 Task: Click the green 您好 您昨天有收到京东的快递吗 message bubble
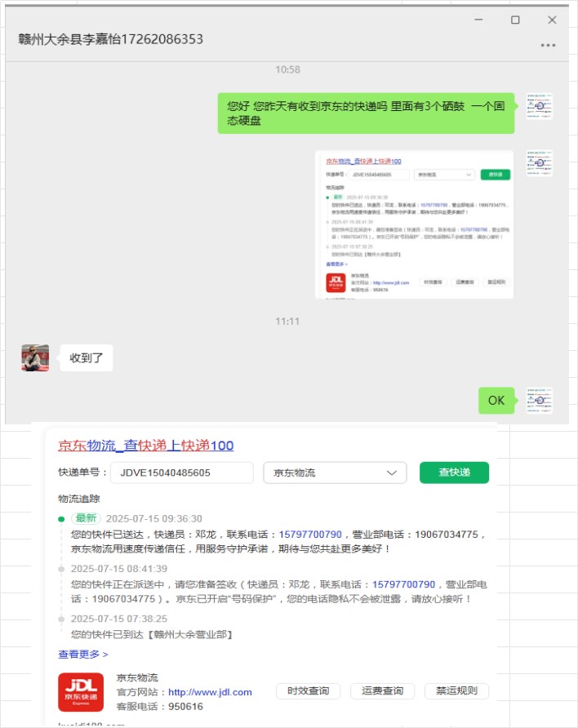coord(366,113)
